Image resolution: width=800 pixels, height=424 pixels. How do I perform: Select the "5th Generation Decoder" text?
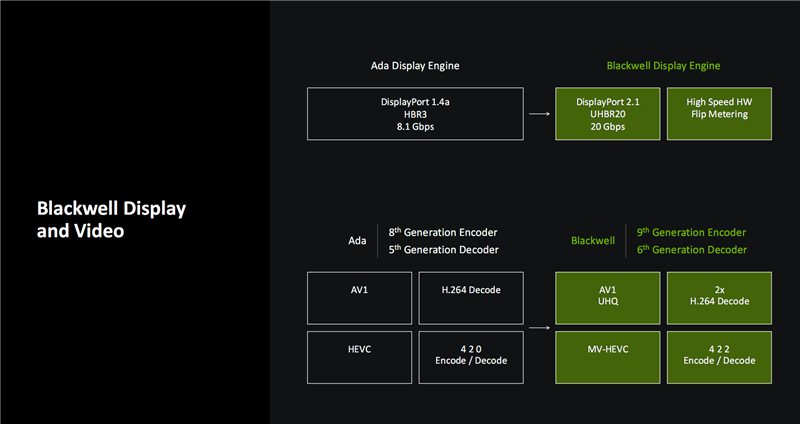443,250
